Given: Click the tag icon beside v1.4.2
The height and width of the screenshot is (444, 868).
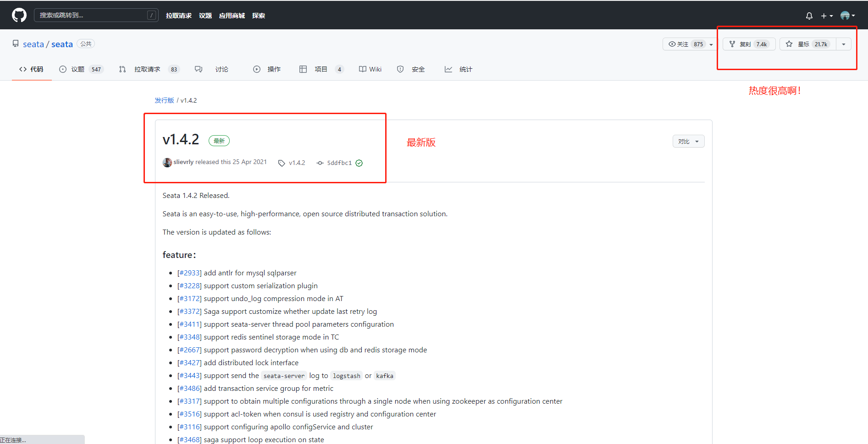Looking at the screenshot, I should coord(282,163).
